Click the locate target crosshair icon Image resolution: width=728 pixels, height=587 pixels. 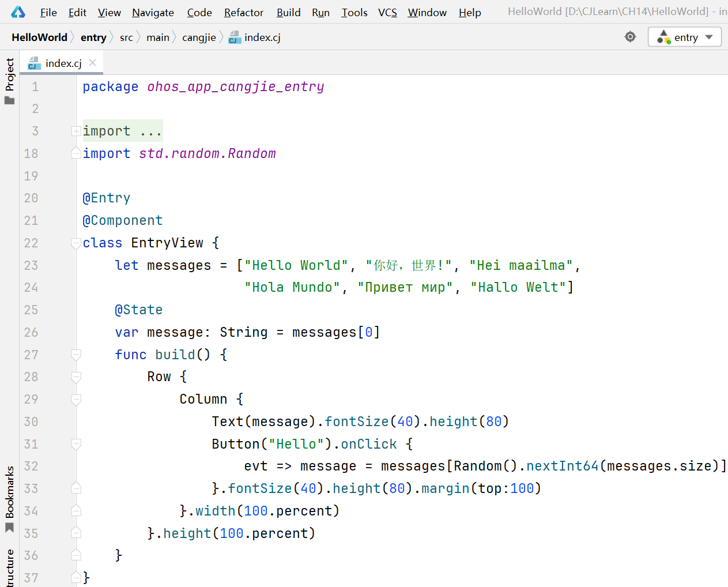pyautogui.click(x=630, y=37)
